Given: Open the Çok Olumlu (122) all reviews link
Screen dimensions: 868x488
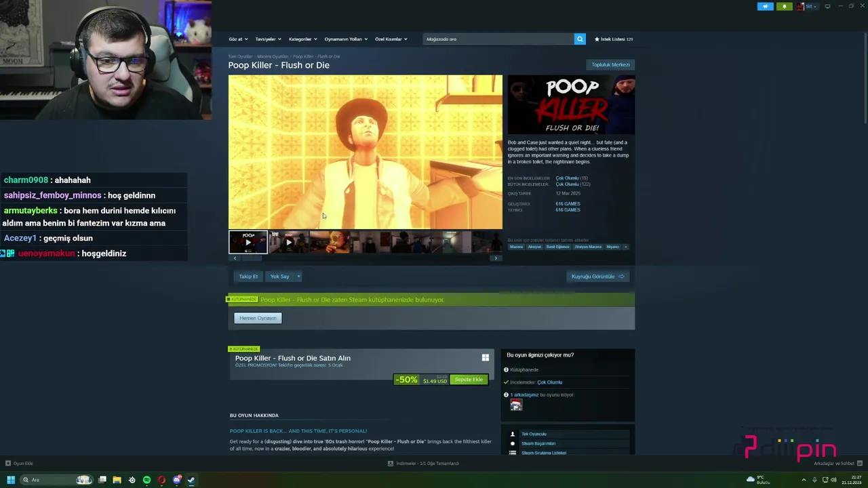Looking at the screenshot, I should click(573, 184).
